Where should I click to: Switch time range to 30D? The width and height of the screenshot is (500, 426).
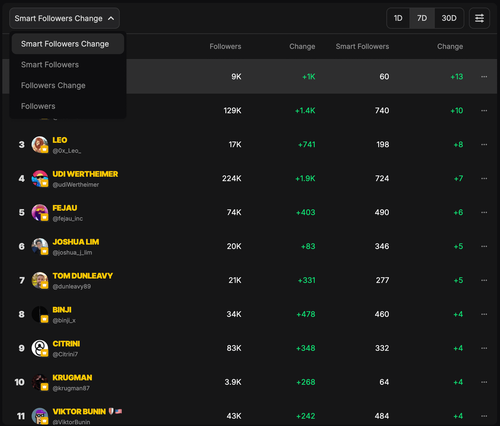tap(449, 18)
